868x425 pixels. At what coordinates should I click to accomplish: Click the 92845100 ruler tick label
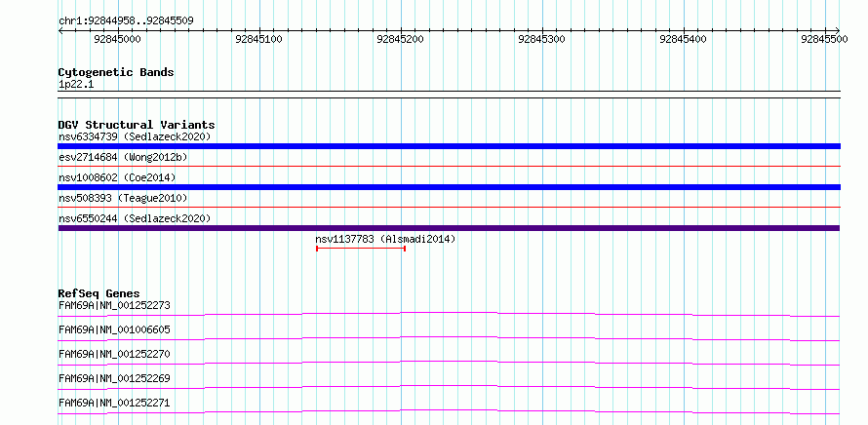[259, 39]
